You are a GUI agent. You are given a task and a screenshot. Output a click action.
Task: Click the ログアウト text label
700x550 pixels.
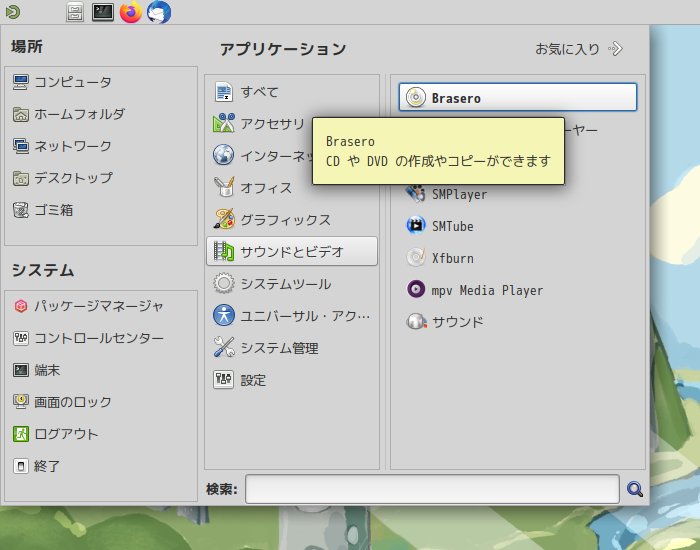[67, 434]
